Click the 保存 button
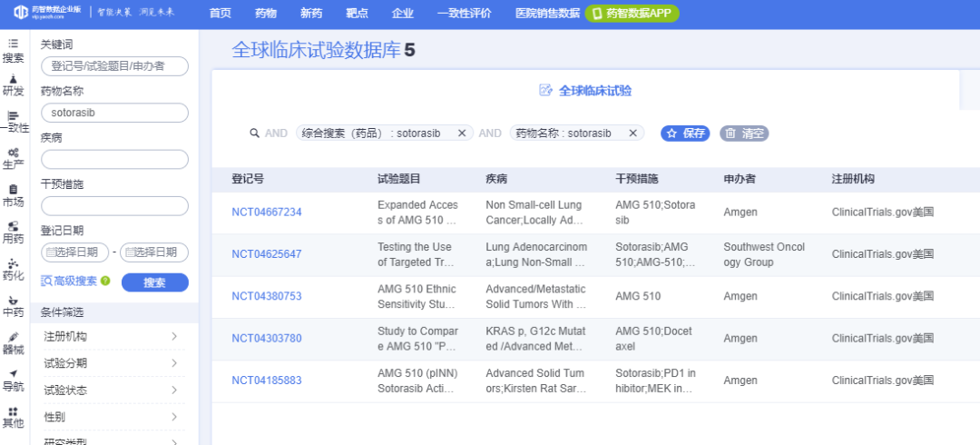 [686, 133]
